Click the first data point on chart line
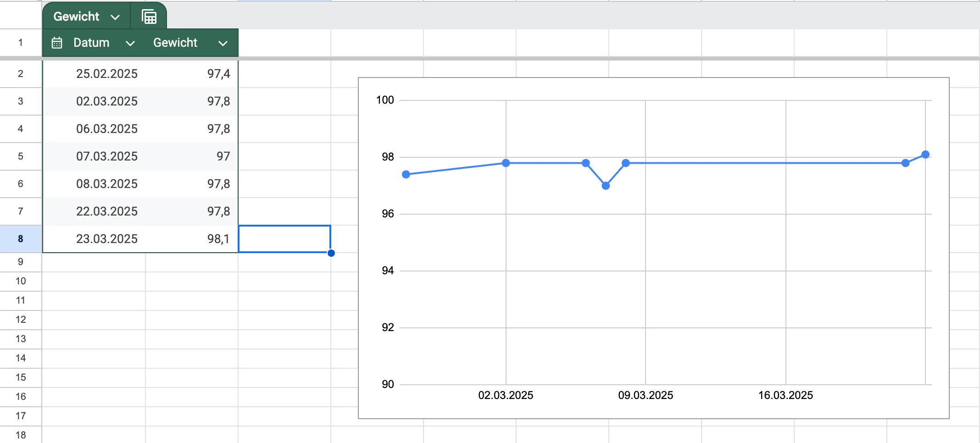 point(406,174)
